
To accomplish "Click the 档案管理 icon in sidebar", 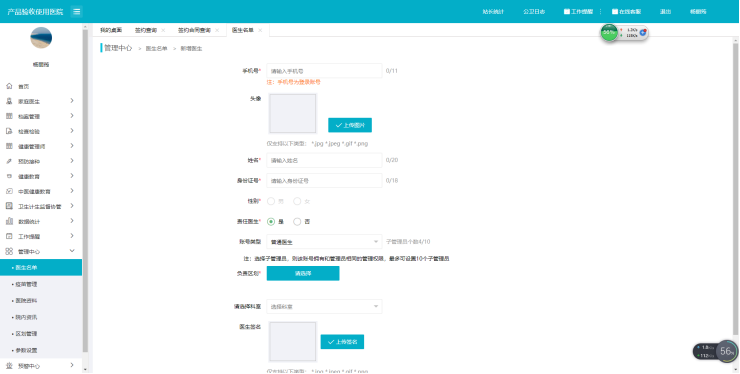I will tap(9, 116).
